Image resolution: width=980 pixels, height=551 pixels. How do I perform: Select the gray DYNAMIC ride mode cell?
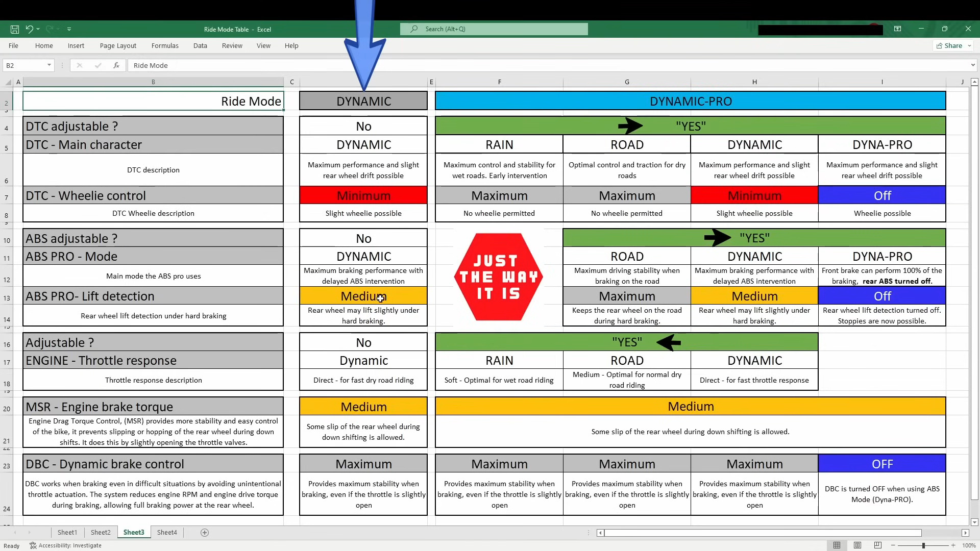363,101
